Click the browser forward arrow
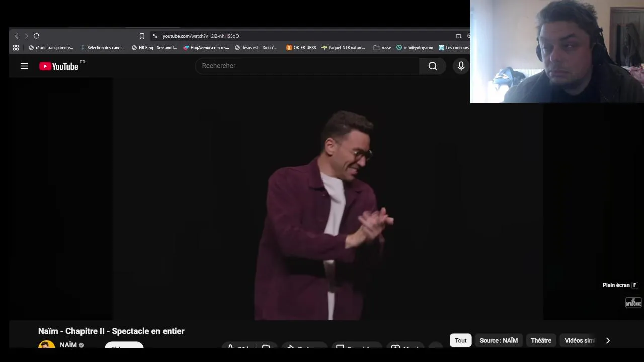644x362 pixels. click(26, 36)
